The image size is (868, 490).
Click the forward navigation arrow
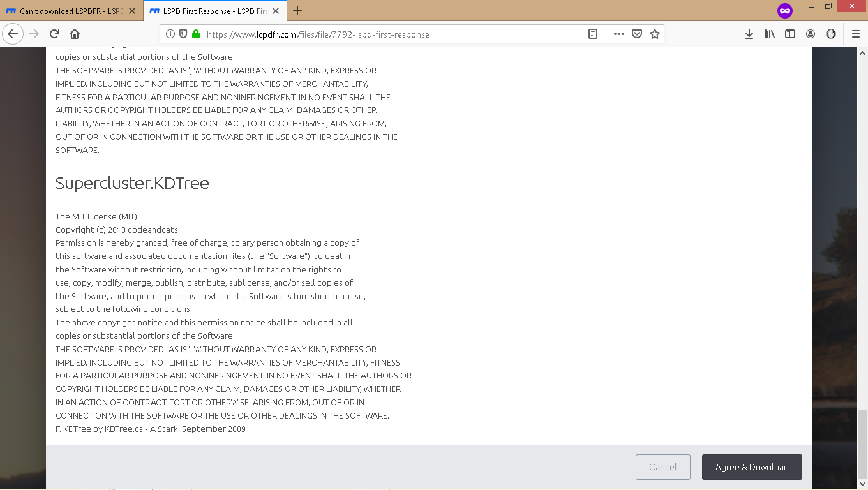34,34
